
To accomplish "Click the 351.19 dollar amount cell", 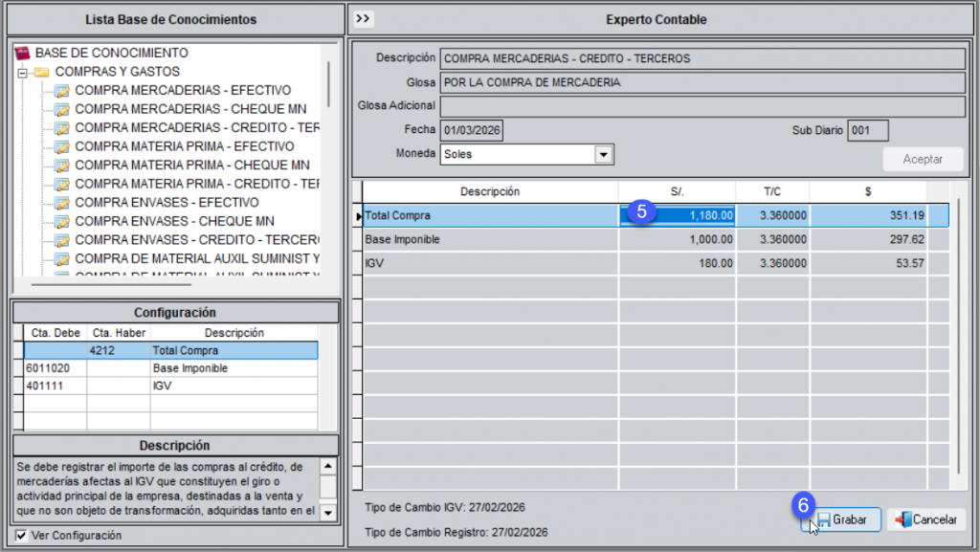I will tap(869, 215).
